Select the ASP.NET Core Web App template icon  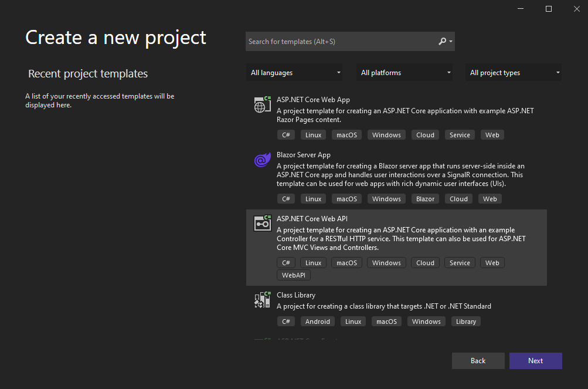(262, 104)
